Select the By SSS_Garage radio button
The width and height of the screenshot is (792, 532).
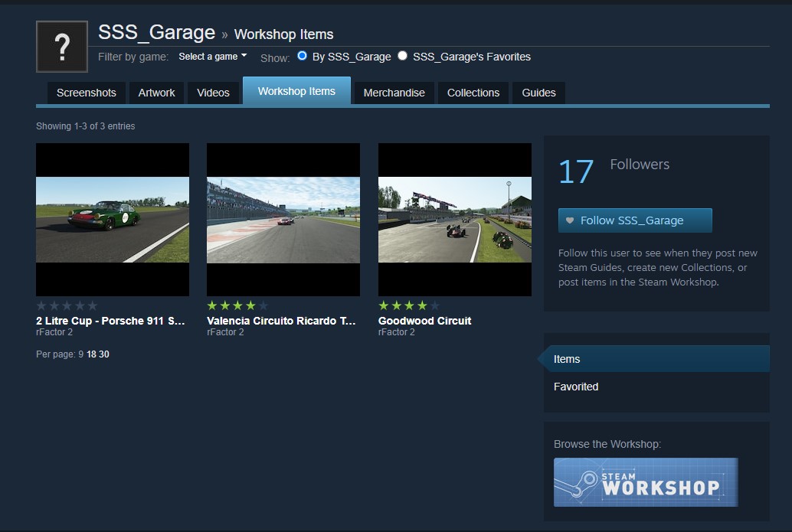[x=302, y=56]
